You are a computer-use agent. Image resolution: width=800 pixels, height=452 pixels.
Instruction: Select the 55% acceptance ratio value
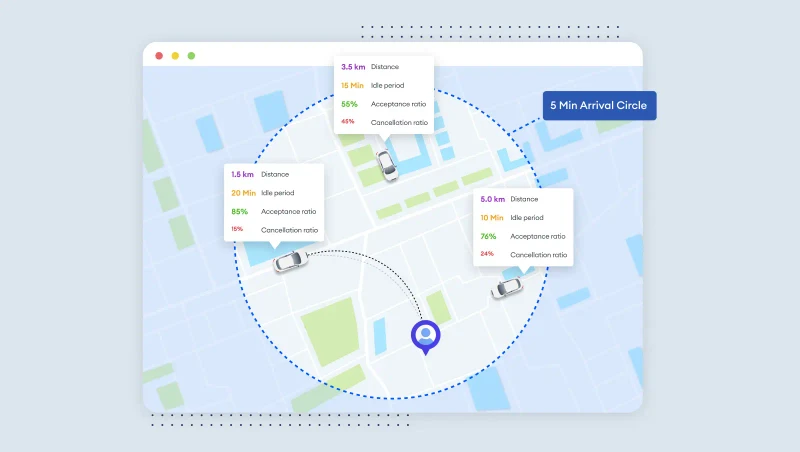(x=349, y=104)
